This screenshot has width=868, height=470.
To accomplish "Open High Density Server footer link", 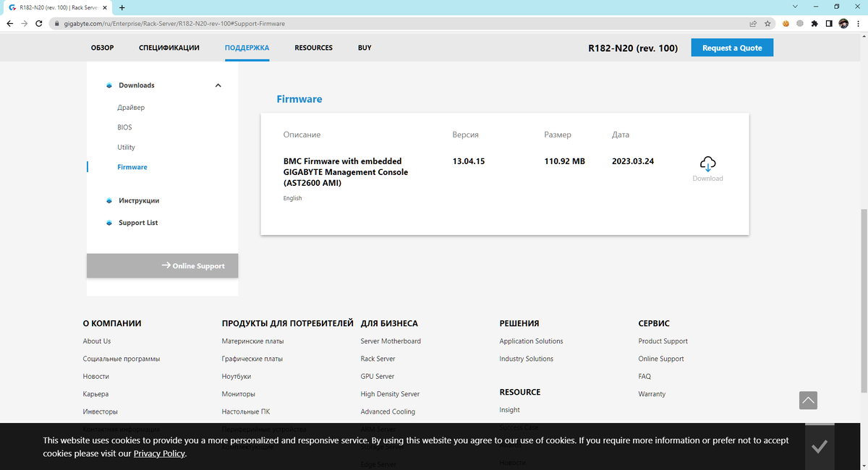I will tap(390, 394).
